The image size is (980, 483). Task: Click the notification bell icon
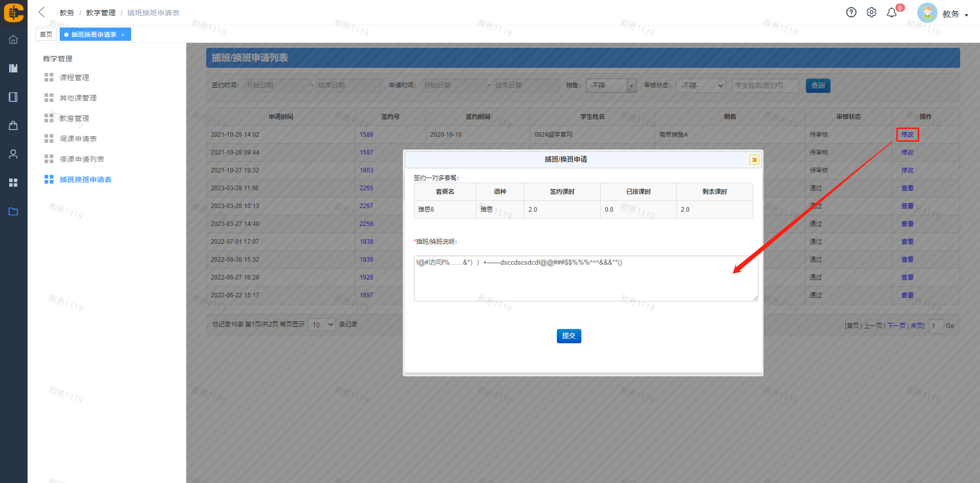[892, 13]
